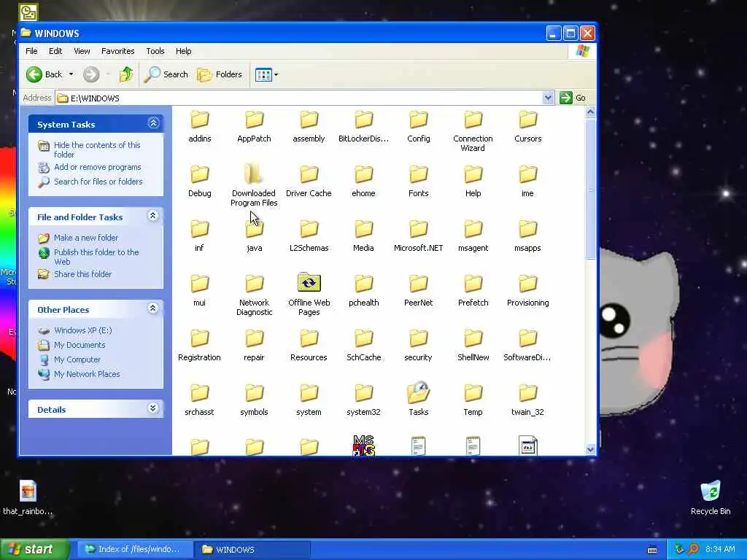Viewport: 747px width, 560px height.
Task: Select the Downloaded Program Files folder
Action: (x=254, y=186)
